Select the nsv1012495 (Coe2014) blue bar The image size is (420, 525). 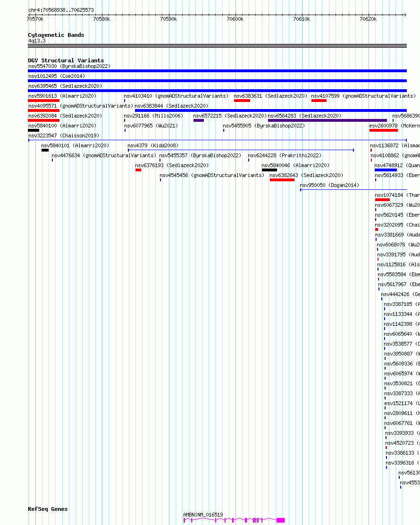coord(217,81)
